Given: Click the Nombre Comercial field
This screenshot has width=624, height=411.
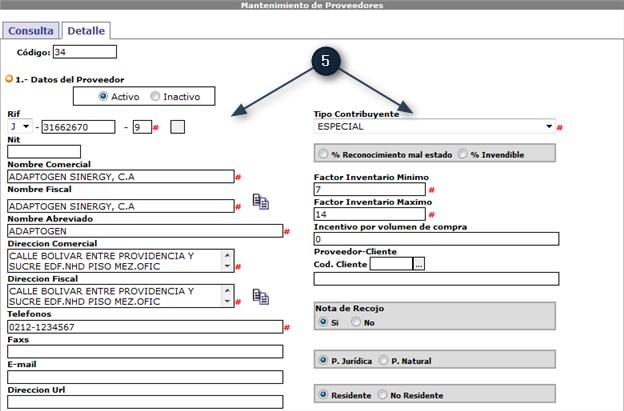Looking at the screenshot, I should pyautogui.click(x=121, y=177).
